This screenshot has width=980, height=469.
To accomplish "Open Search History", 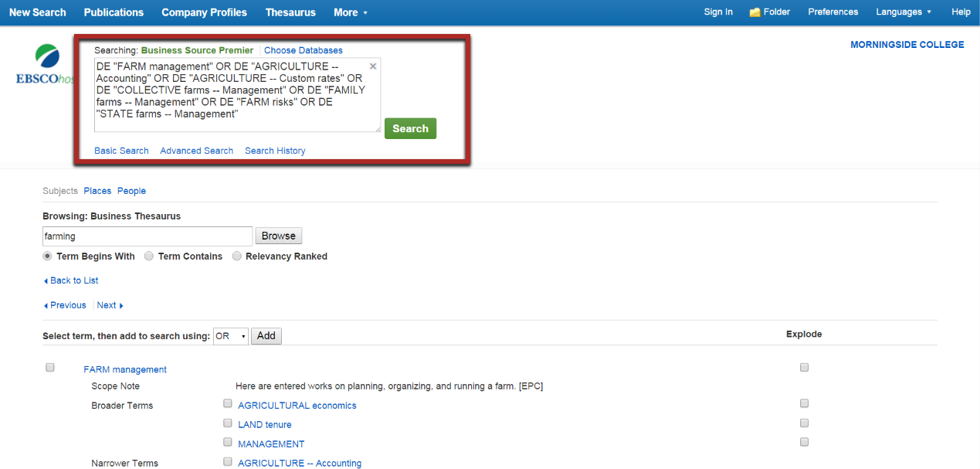I will click(x=275, y=151).
